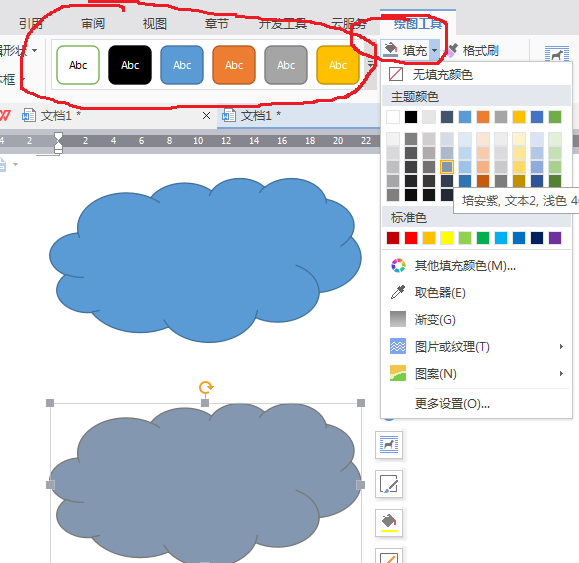Pick bright red standard color

[x=411, y=238]
